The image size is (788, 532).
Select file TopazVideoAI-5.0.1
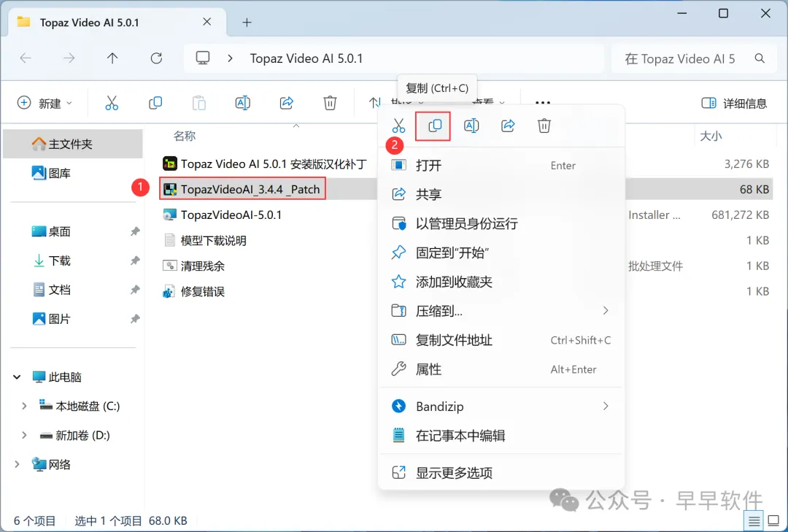pyautogui.click(x=222, y=215)
